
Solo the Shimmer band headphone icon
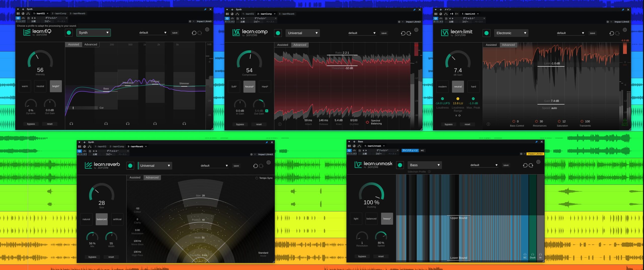pyautogui.click(x=184, y=124)
